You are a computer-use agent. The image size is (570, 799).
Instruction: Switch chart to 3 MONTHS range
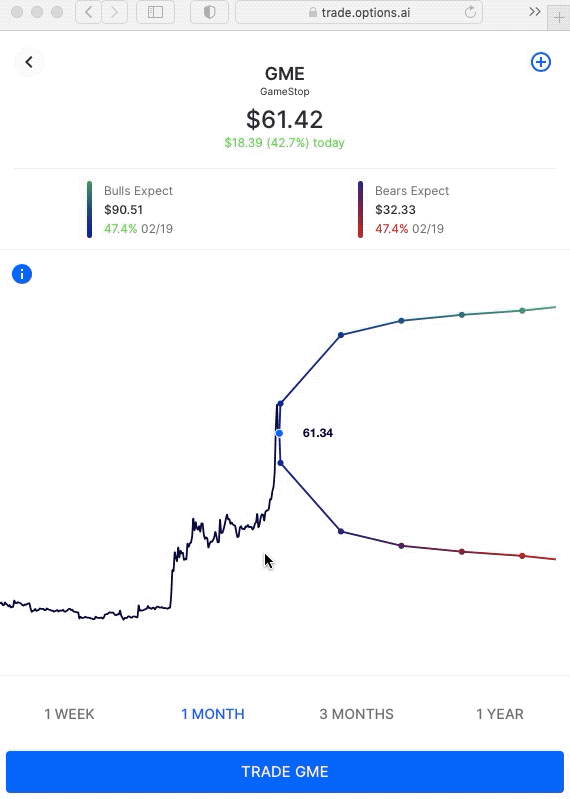click(357, 714)
